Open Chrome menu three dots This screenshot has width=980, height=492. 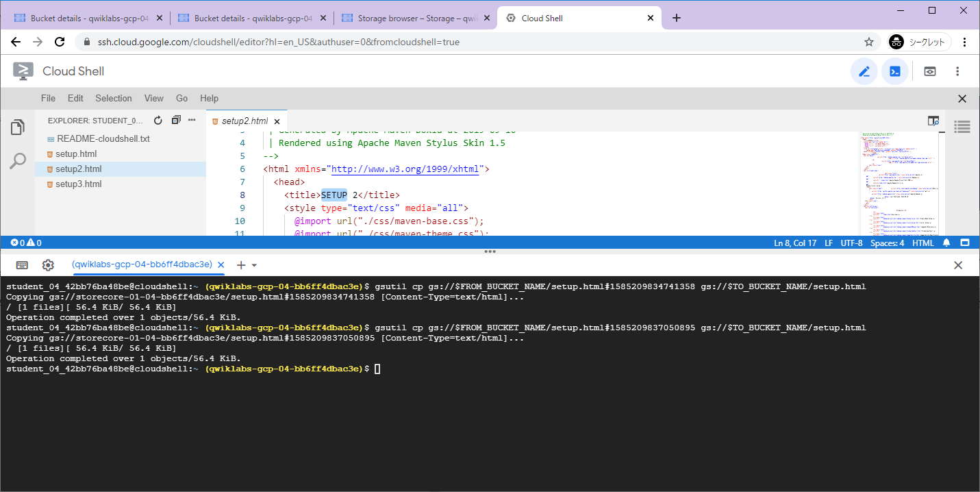pyautogui.click(x=964, y=42)
